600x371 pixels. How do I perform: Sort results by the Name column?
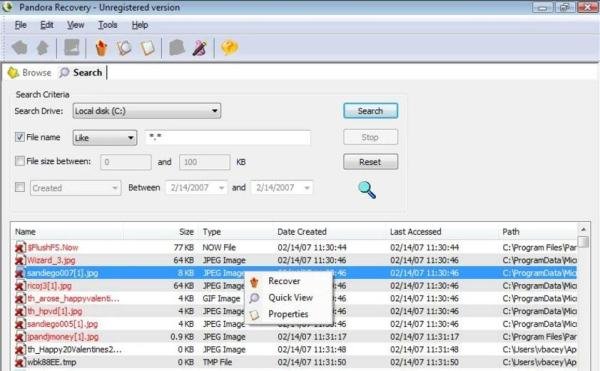click(68, 232)
